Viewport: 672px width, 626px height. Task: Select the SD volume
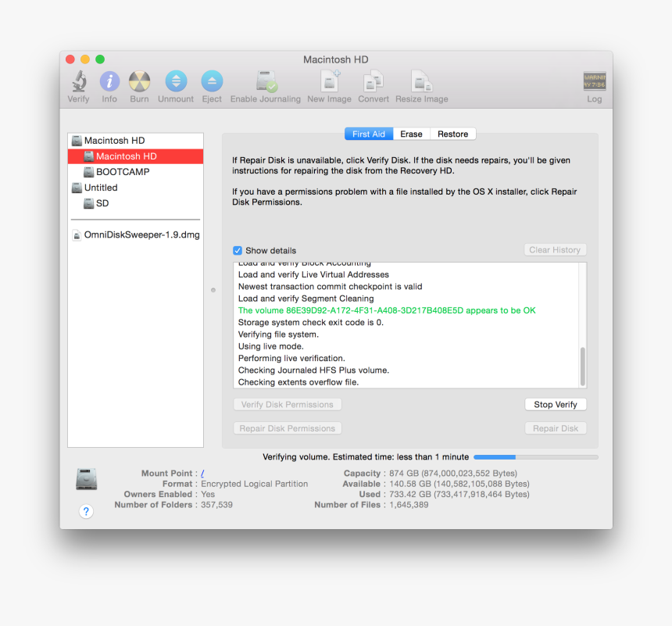coord(135,203)
